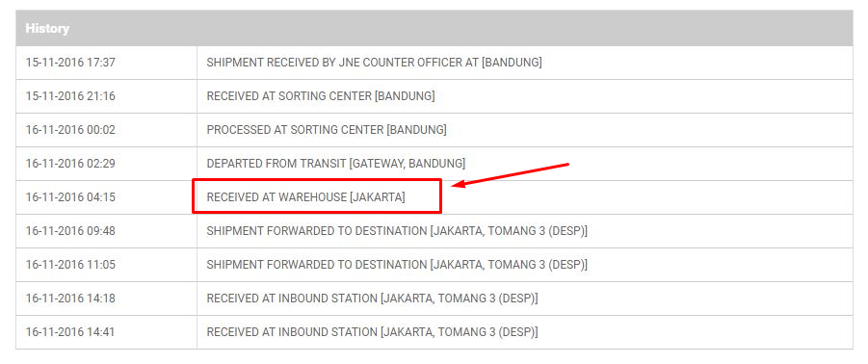Image resolution: width=868 pixels, height=364 pixels.
Task: Click Departed from Transit Gateway Bandung entry
Action: (x=336, y=164)
